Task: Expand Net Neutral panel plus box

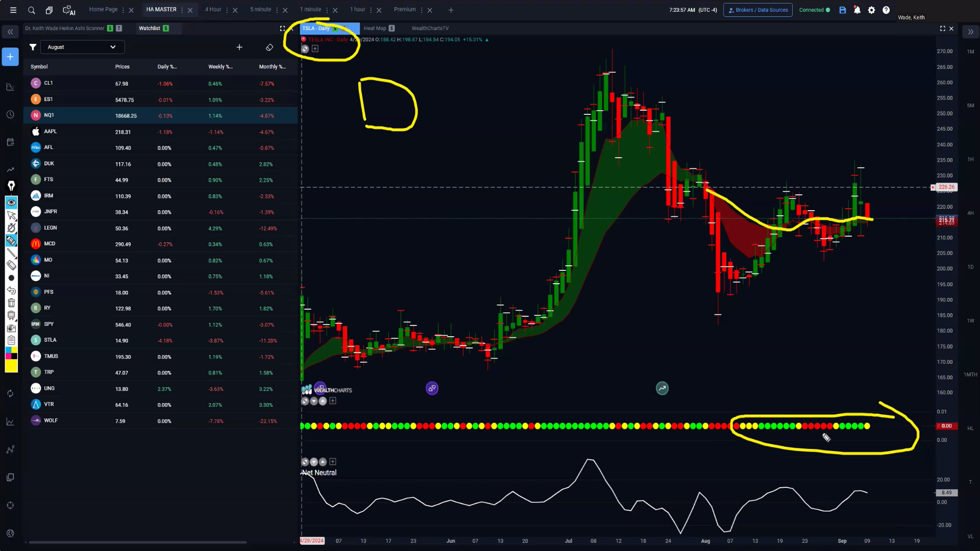Action: click(333, 462)
